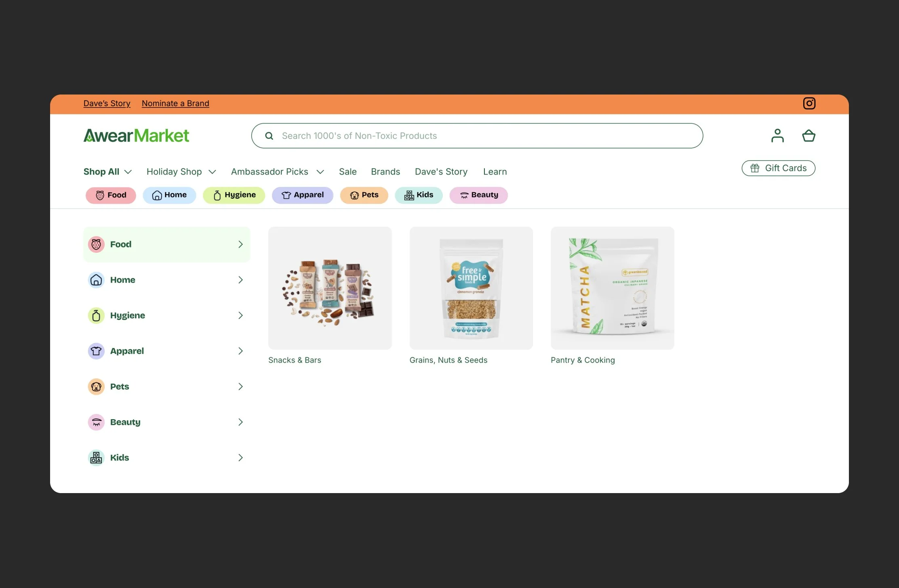
Task: Expand the Beauty sidebar chevron
Action: coord(240,422)
